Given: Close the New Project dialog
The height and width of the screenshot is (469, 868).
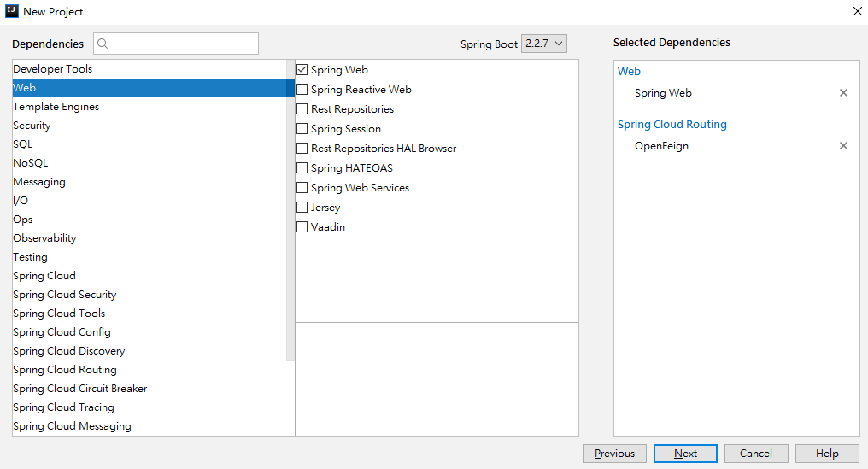Looking at the screenshot, I should 857,11.
